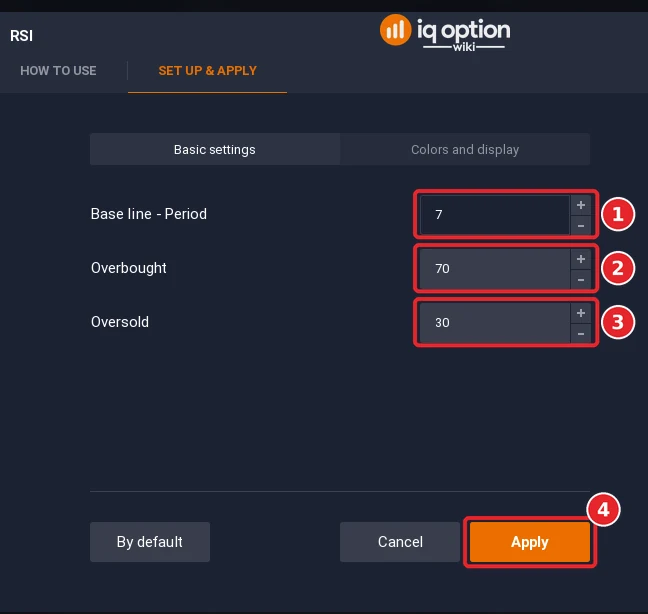Click the Oversold label
Image resolution: width=648 pixels, height=614 pixels.
pos(120,322)
